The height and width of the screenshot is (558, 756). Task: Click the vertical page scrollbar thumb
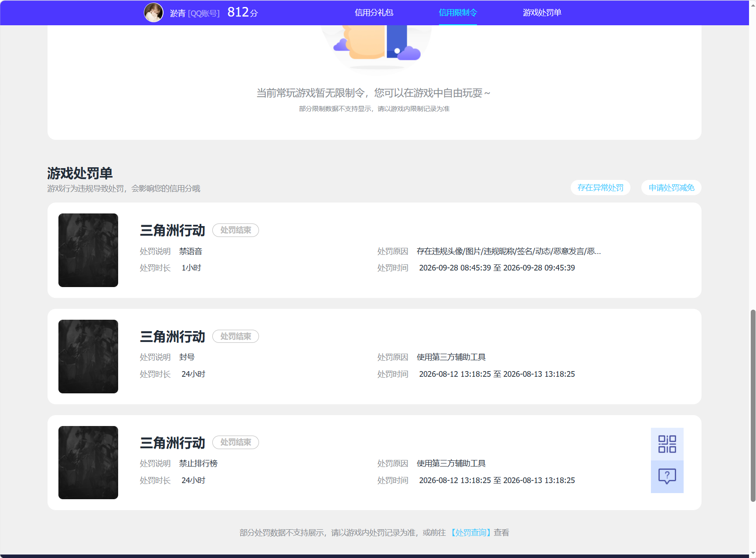click(x=753, y=406)
